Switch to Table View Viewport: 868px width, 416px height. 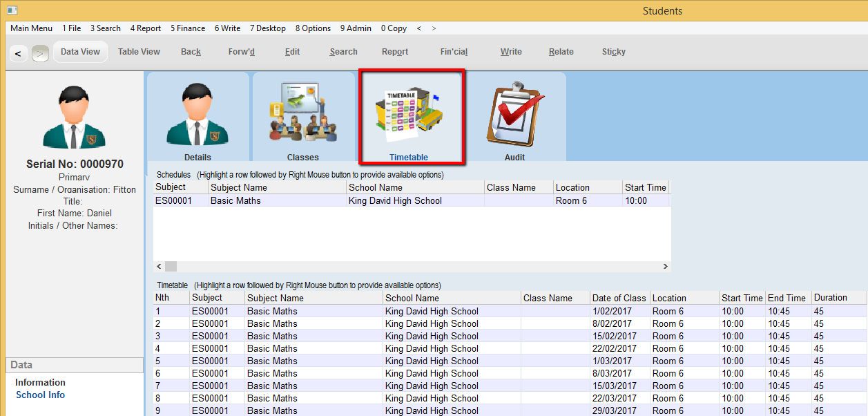tap(139, 52)
